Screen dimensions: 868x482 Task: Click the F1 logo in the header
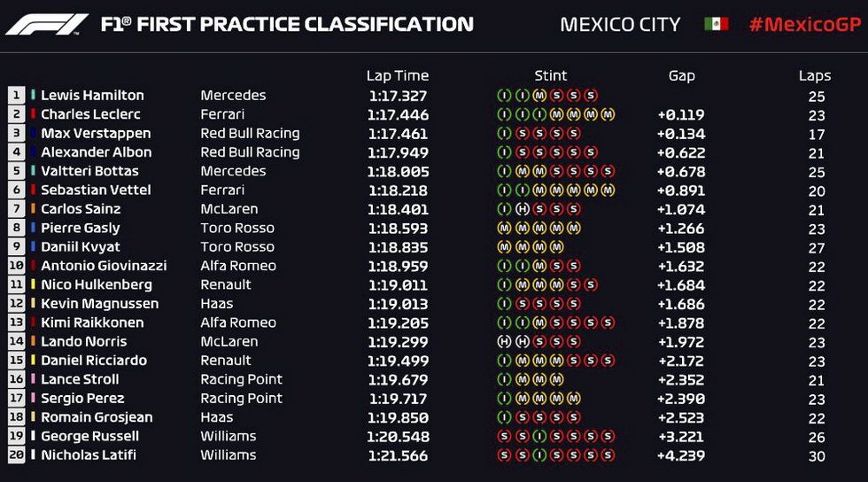pos(46,25)
